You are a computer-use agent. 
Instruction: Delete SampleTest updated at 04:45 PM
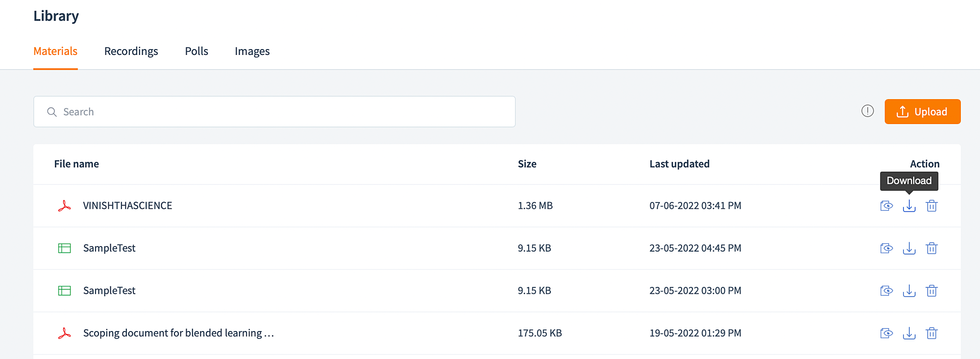[x=931, y=248]
